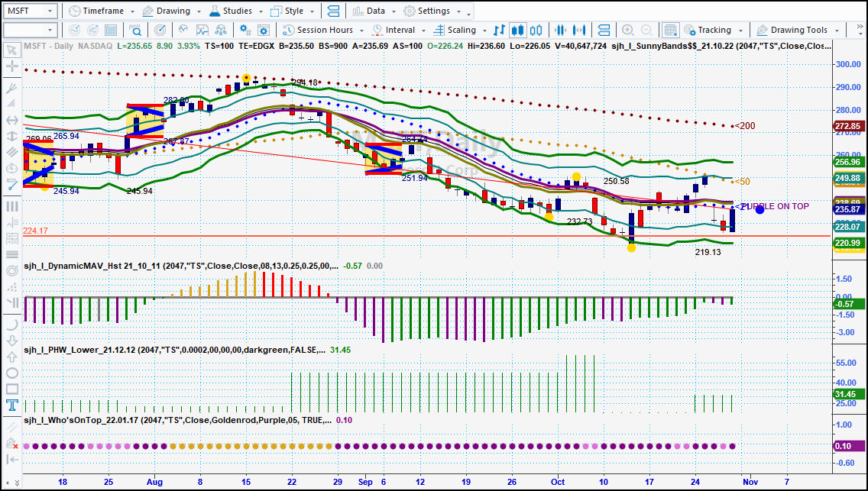Viewport: 868px width, 491px height.
Task: Click the Drawing Tools button
Action: point(792,30)
